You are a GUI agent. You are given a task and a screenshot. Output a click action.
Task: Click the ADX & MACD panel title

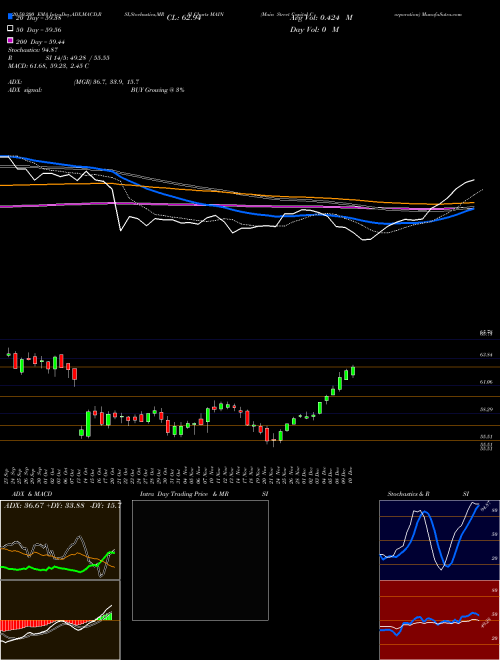click(x=32, y=494)
